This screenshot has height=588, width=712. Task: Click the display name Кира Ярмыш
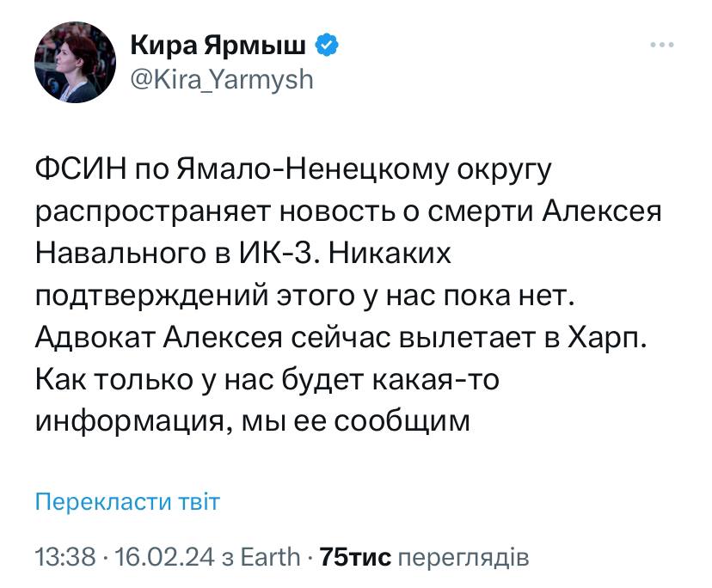220,46
